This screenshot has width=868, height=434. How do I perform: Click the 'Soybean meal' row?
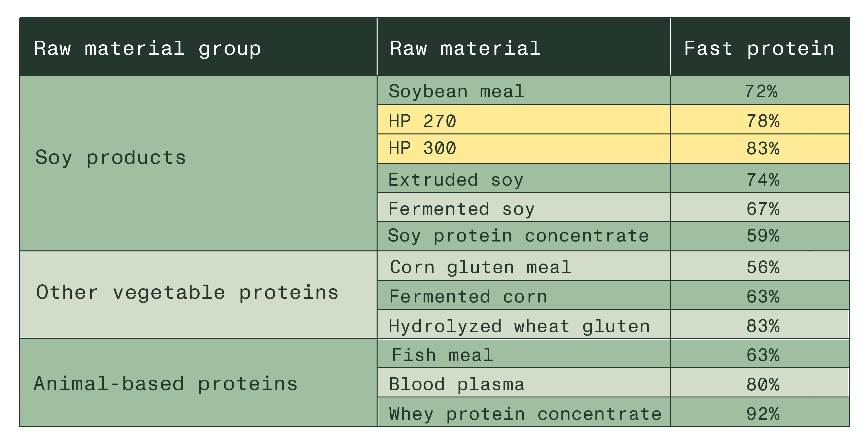pos(457,91)
